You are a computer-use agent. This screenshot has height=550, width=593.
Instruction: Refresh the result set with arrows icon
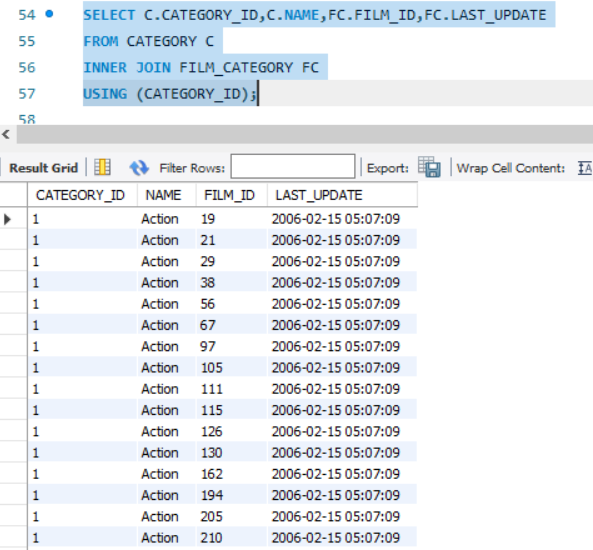[139, 168]
